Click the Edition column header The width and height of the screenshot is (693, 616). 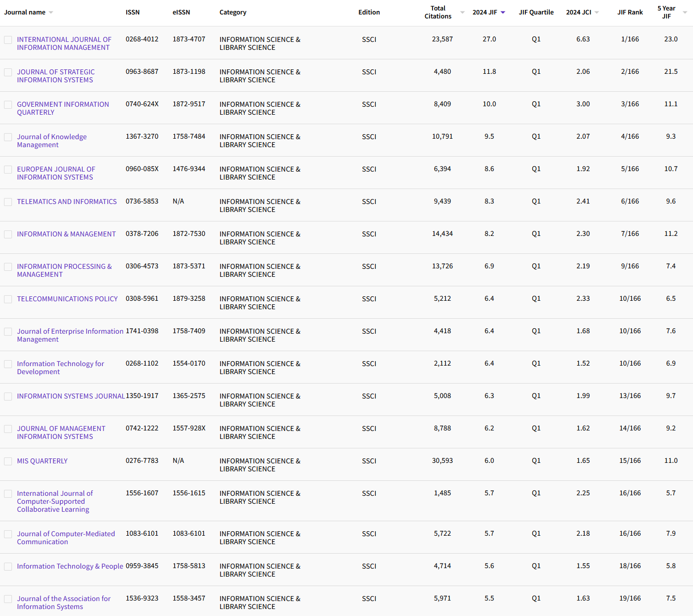(369, 12)
